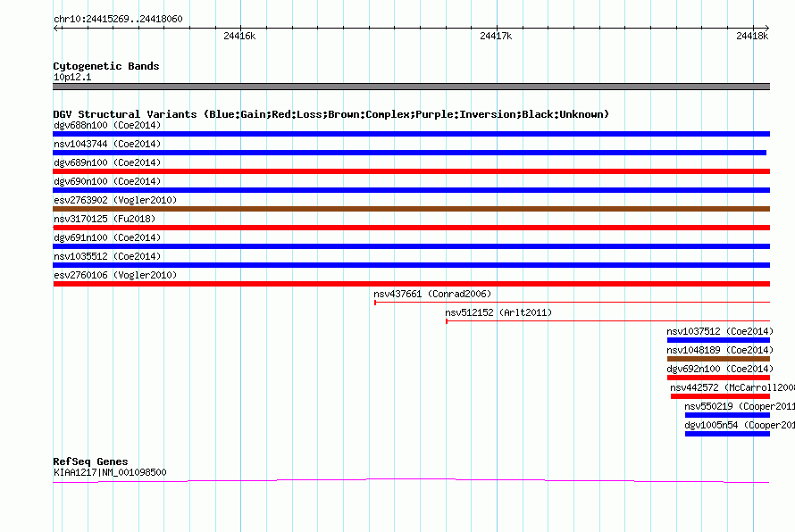This screenshot has height=532, width=795.
Task: Click the dgv689n100 (Coe2014) red loss bar
Action: (x=411, y=171)
